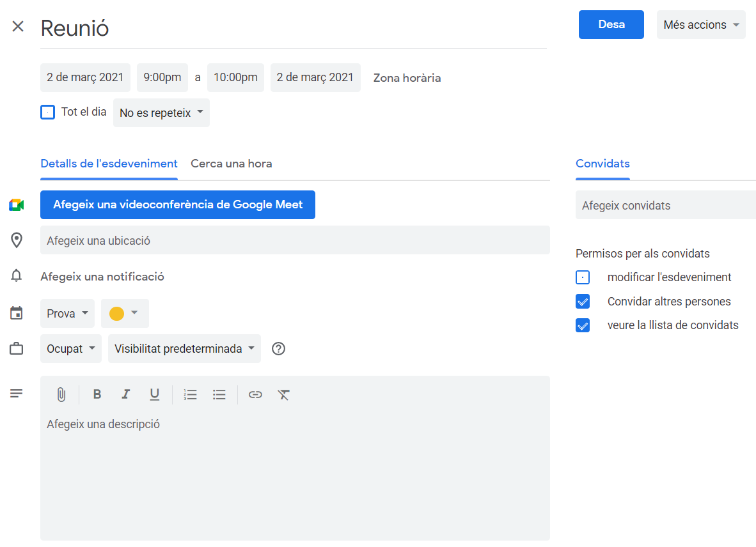
Task: Insert a bulleted list
Action: pyautogui.click(x=219, y=395)
